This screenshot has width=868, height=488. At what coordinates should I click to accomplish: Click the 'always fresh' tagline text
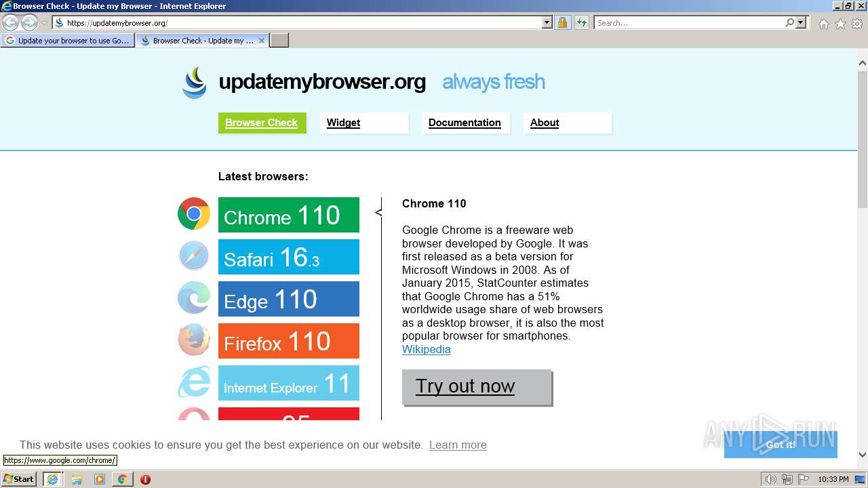[x=494, y=82]
